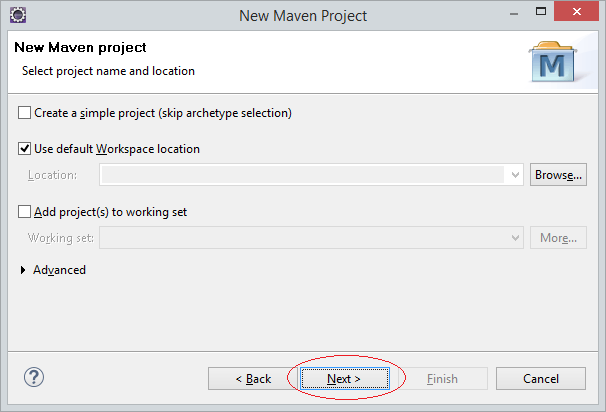Click the Eclipse icon in title bar
Image resolution: width=606 pixels, height=412 pixels.
(18, 15)
